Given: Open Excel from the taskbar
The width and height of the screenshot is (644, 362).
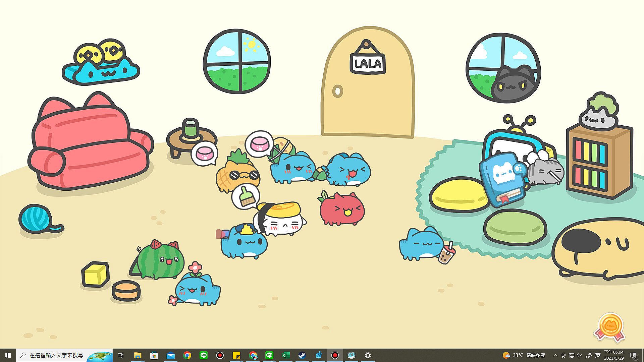Looking at the screenshot, I should [x=285, y=355].
